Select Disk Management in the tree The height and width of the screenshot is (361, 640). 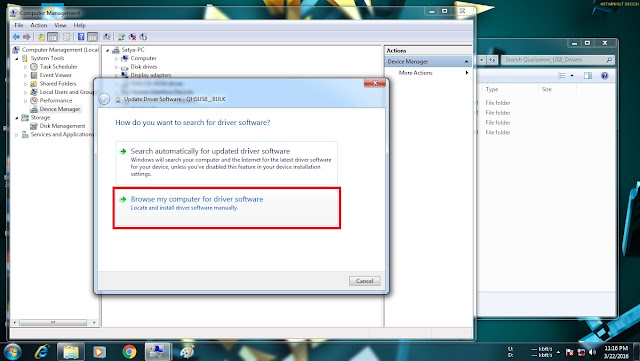[62, 126]
